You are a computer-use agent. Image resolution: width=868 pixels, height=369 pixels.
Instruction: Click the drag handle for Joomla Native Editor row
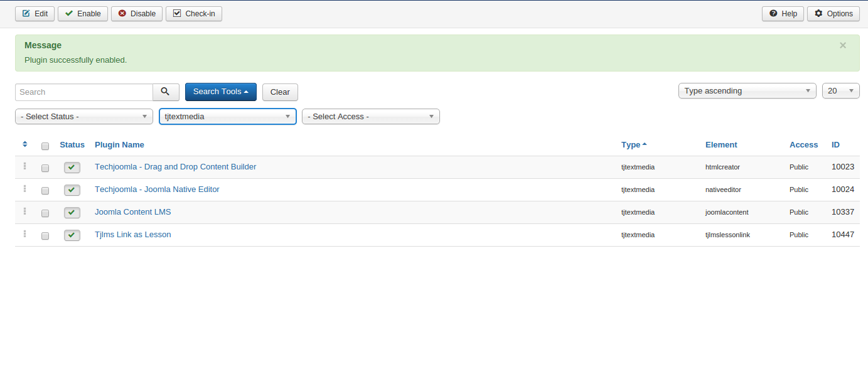[25, 189]
